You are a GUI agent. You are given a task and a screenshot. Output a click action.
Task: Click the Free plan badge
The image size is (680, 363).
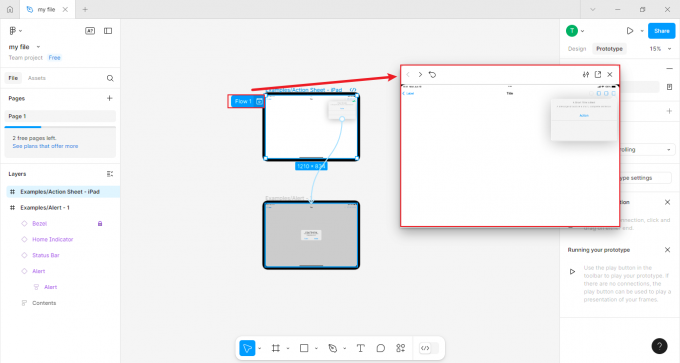(54, 58)
